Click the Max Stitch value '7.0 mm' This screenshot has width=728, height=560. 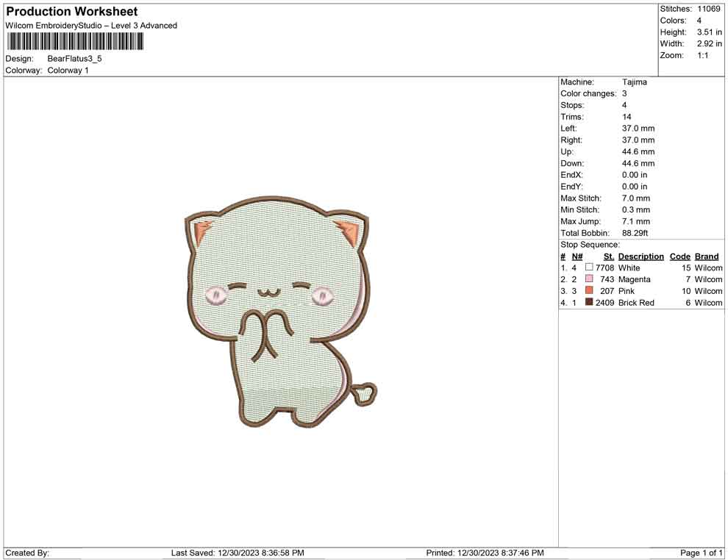636,198
